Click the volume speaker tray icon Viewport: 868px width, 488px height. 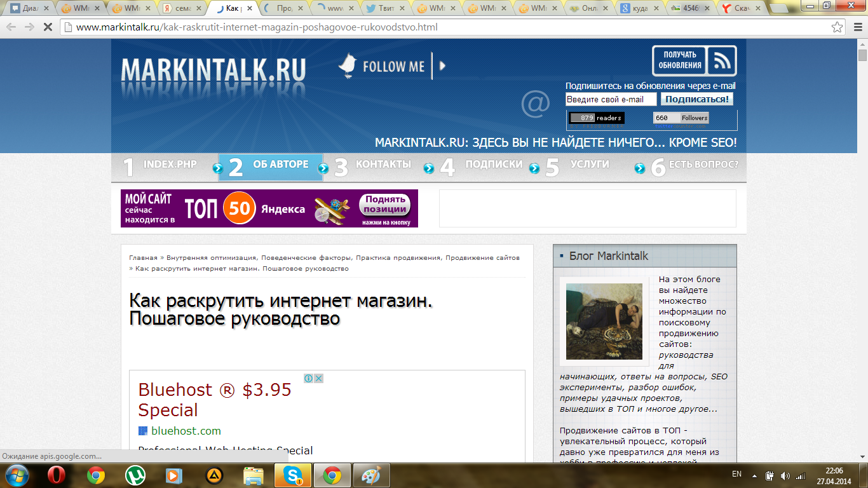pyautogui.click(x=785, y=475)
